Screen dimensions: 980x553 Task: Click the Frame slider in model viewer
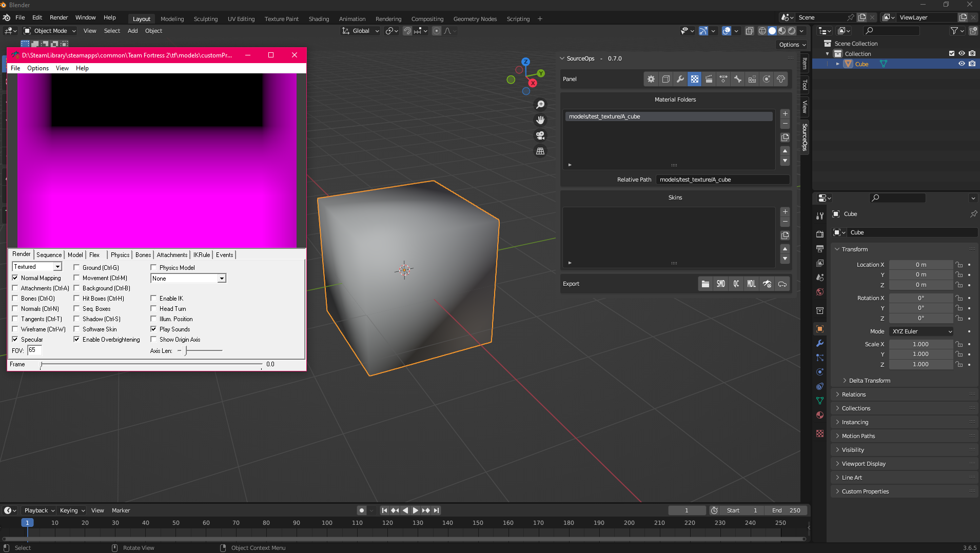click(151, 364)
